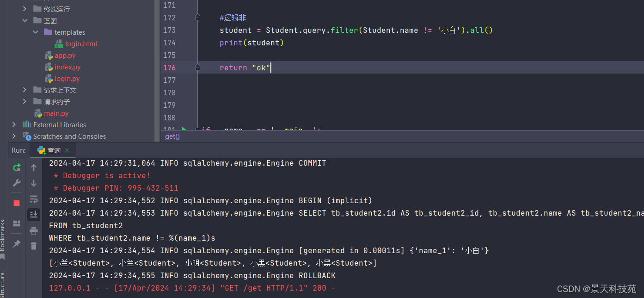Collapse the templates folder
644x298 pixels.
[x=36, y=32]
